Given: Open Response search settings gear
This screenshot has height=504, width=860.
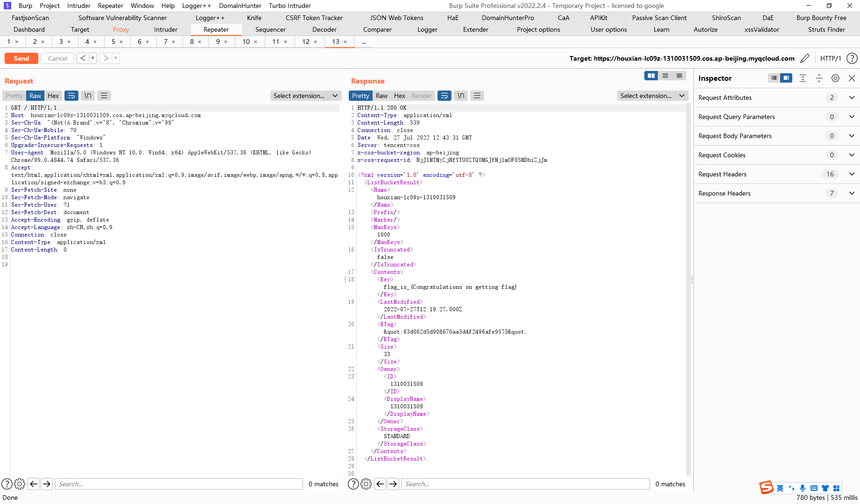Looking at the screenshot, I should (x=366, y=484).
